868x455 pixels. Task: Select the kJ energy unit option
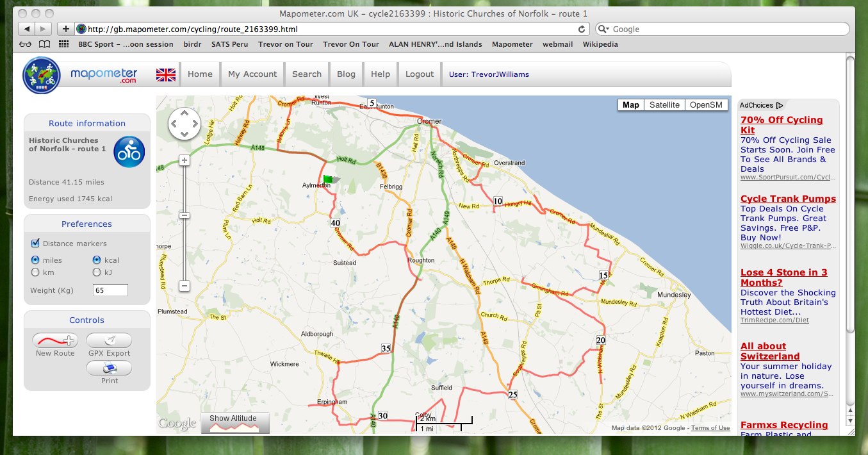[97, 272]
